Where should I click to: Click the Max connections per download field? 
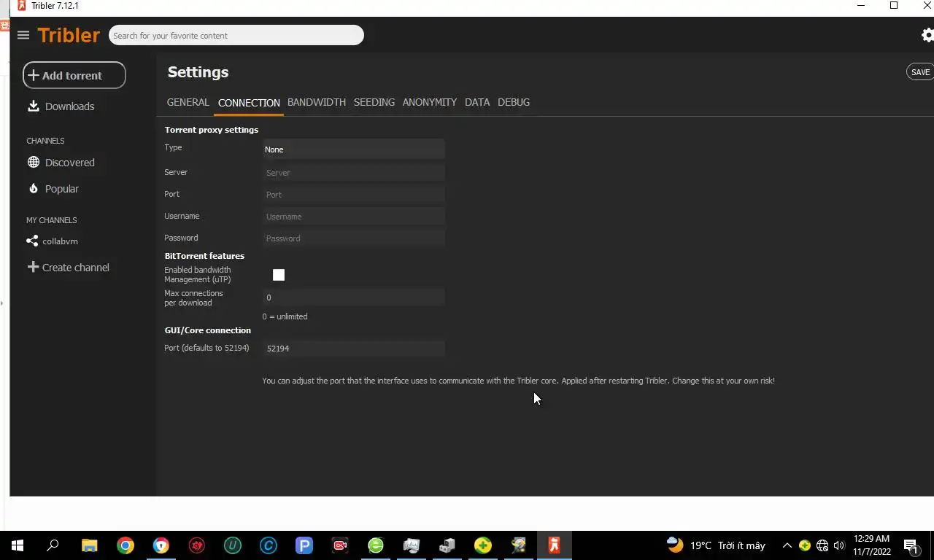pyautogui.click(x=353, y=297)
